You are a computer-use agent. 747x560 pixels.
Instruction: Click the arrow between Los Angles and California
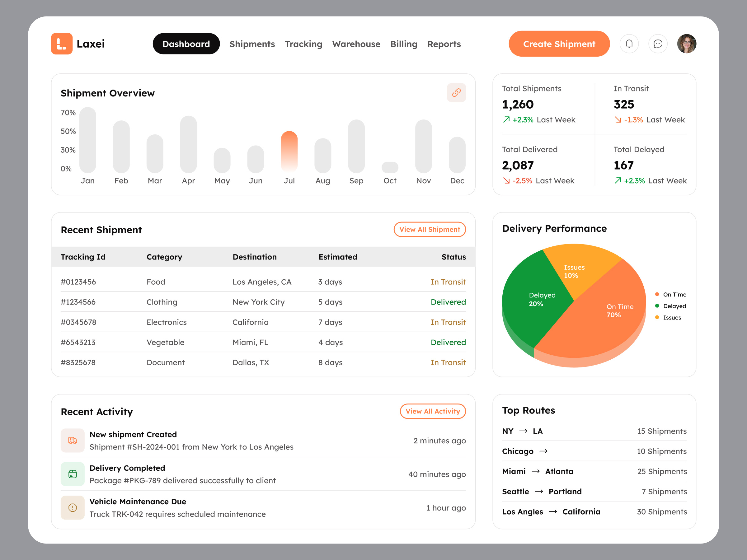pos(553,512)
